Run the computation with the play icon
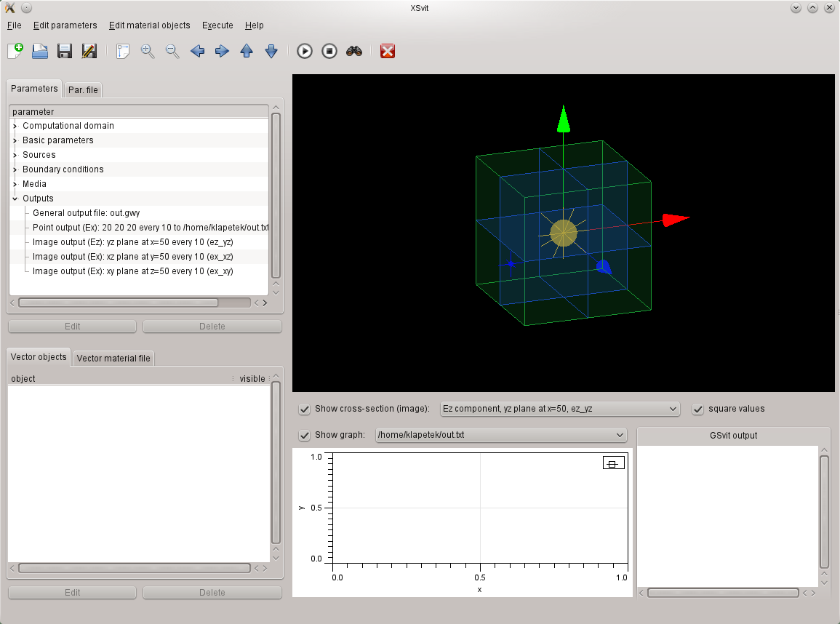840x624 pixels. 305,51
